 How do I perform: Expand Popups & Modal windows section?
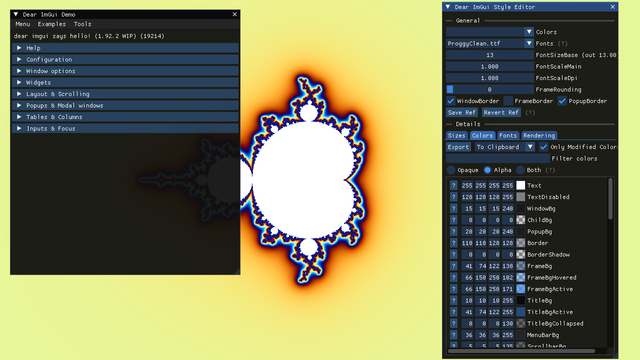pos(125,105)
